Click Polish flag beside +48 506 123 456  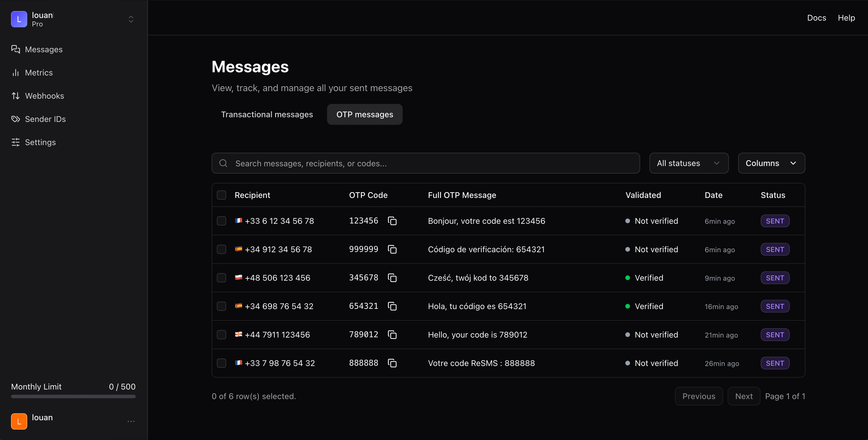[x=239, y=277]
